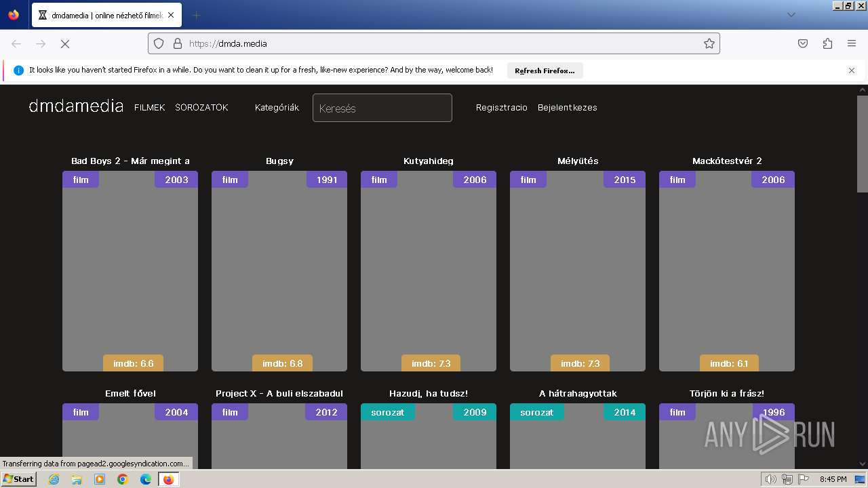Bookmark this page with star icon

point(709,43)
